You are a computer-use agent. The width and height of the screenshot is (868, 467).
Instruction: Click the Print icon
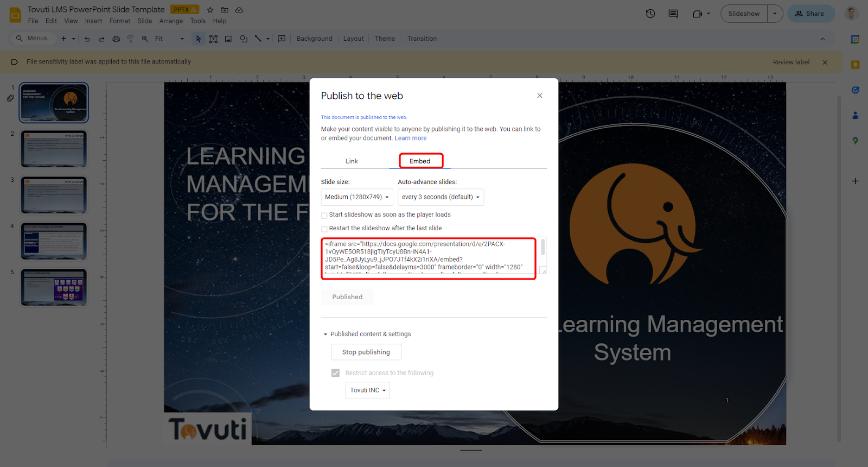coord(116,39)
